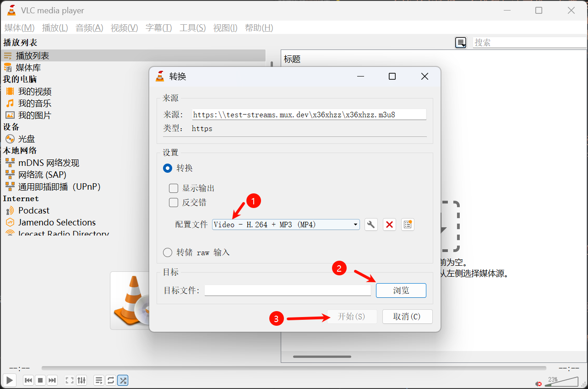Image resolution: width=588 pixels, height=389 pixels.
Task: Open the extended settings equalizer icon
Action: (x=82, y=380)
